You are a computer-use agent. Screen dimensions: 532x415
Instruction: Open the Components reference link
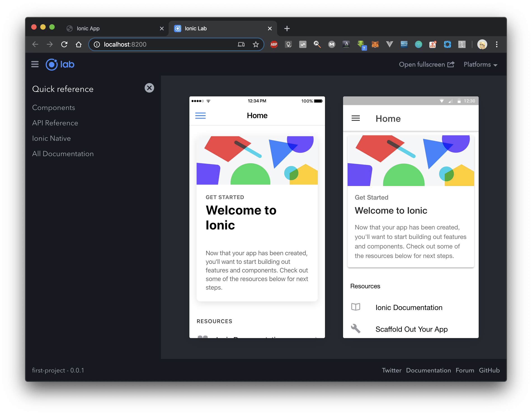(x=54, y=107)
